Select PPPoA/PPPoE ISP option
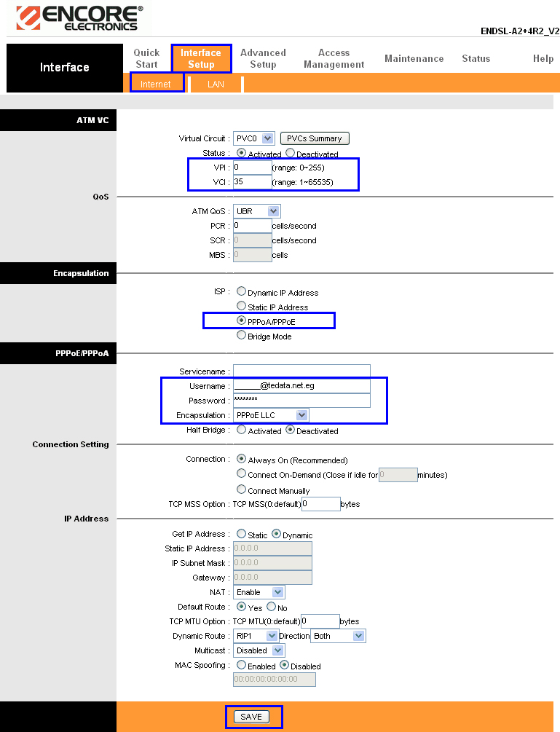 (241, 320)
